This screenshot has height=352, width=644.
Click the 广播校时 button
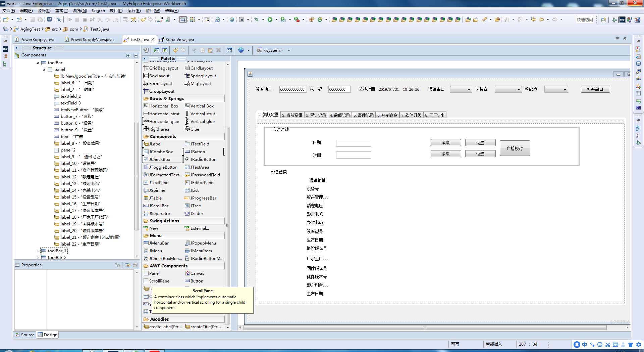coord(515,148)
